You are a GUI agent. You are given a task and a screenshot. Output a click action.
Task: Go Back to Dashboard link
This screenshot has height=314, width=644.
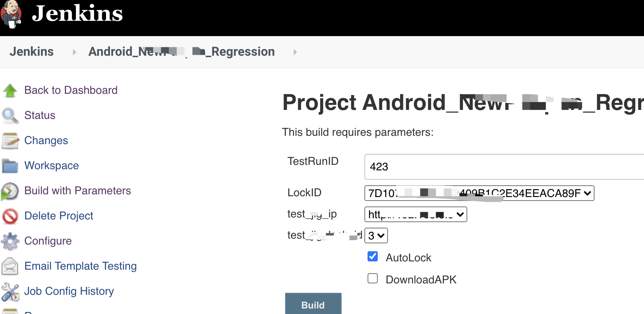coord(71,90)
